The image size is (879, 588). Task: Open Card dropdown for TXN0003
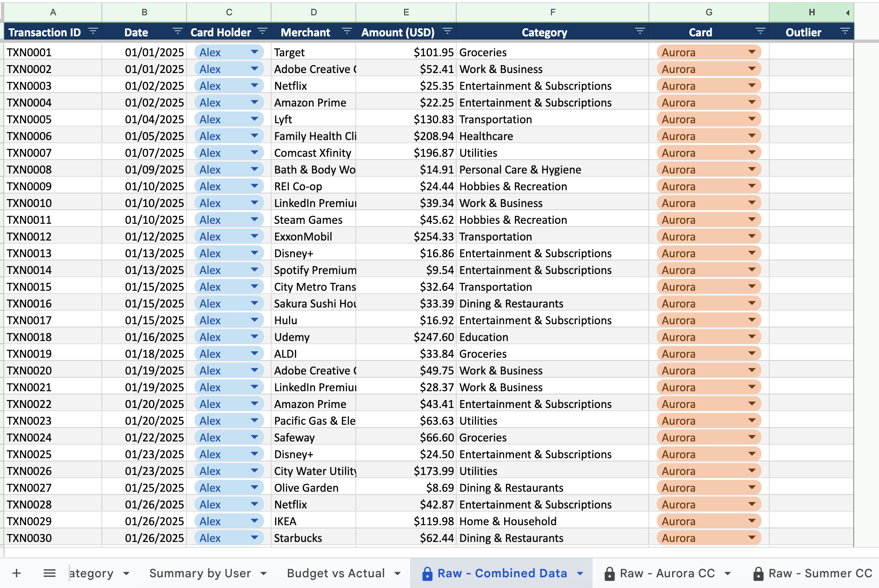pyautogui.click(x=752, y=86)
